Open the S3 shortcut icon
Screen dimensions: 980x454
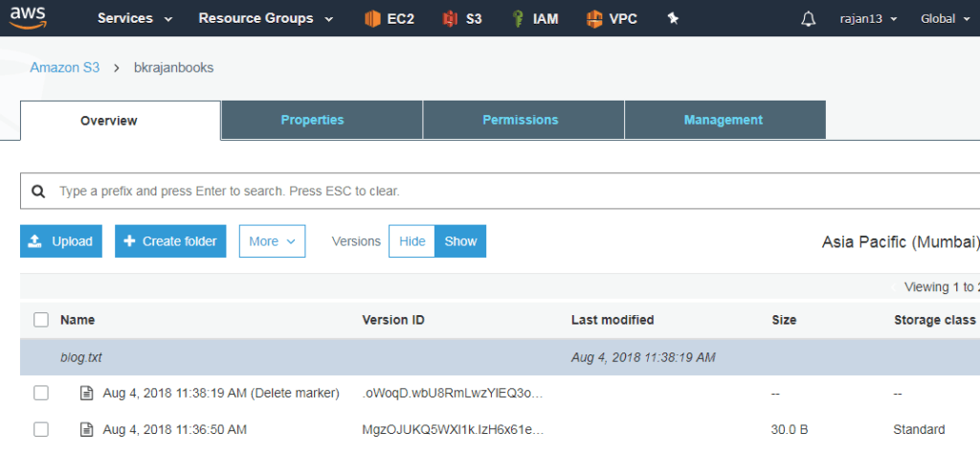click(x=450, y=19)
